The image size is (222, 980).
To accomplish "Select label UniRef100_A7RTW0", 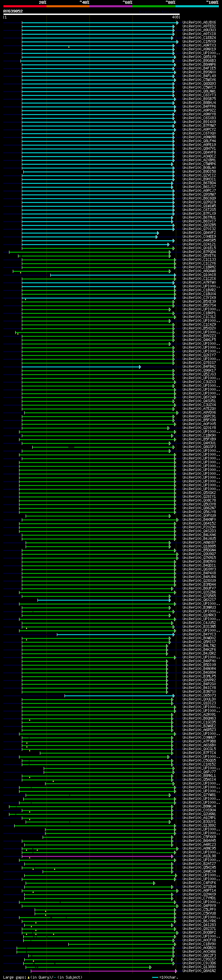I will [199, 283].
